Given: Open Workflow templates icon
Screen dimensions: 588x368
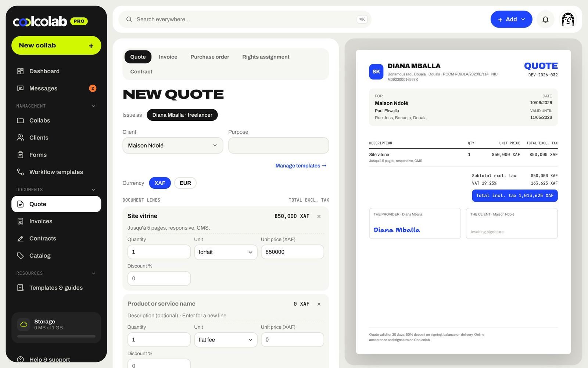Looking at the screenshot, I should pyautogui.click(x=21, y=172).
